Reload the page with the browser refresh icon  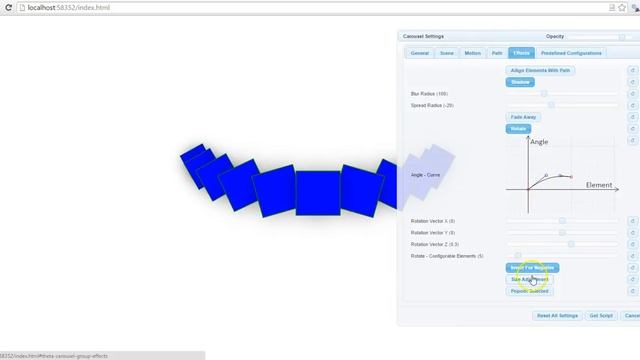coord(8,7)
